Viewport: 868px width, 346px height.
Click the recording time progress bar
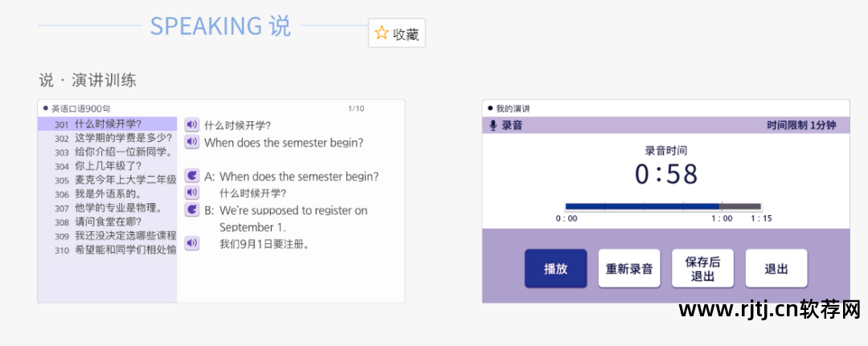click(662, 207)
